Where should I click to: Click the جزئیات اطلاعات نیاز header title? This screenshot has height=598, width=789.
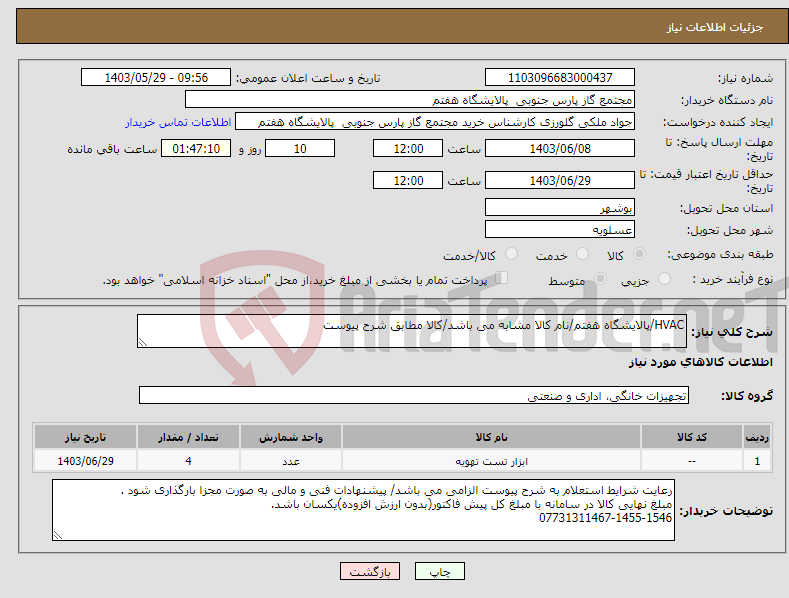715,27
